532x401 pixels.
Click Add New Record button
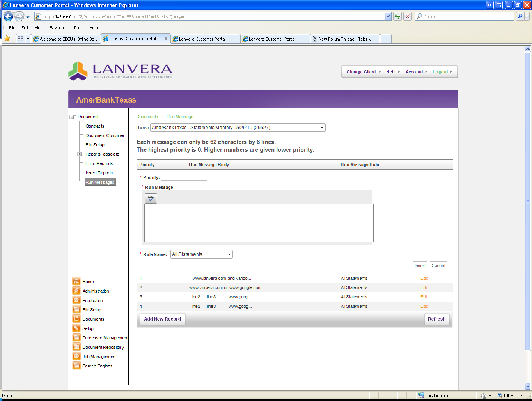(x=162, y=319)
